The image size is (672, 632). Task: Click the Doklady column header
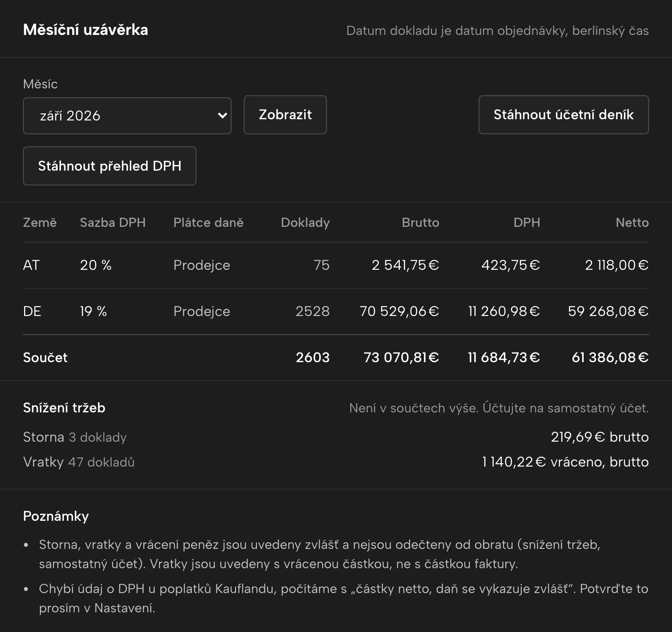[305, 222]
